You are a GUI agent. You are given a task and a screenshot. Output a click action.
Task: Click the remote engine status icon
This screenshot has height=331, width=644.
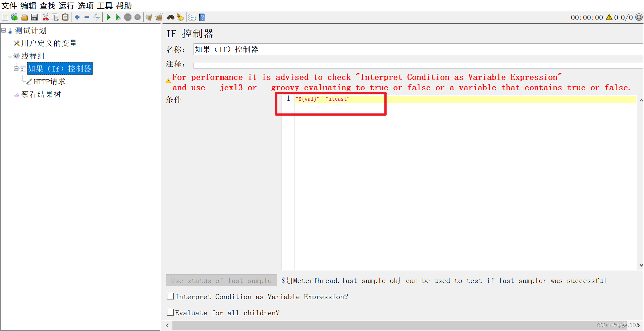point(639,17)
